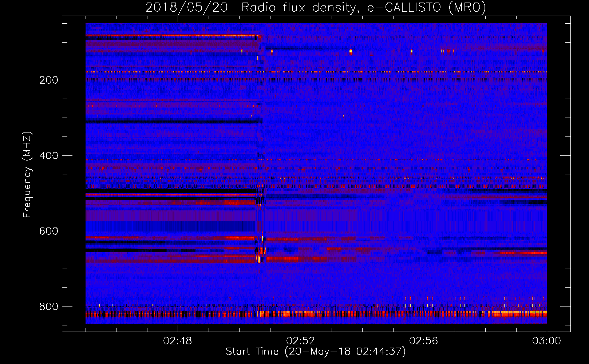Click the 600 frequency tick label

coord(49,232)
